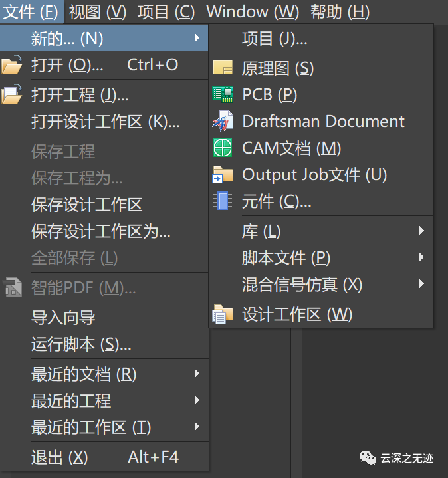Open the 文件 (F) menu
Image resolution: width=448 pixels, height=478 pixels.
(31, 12)
